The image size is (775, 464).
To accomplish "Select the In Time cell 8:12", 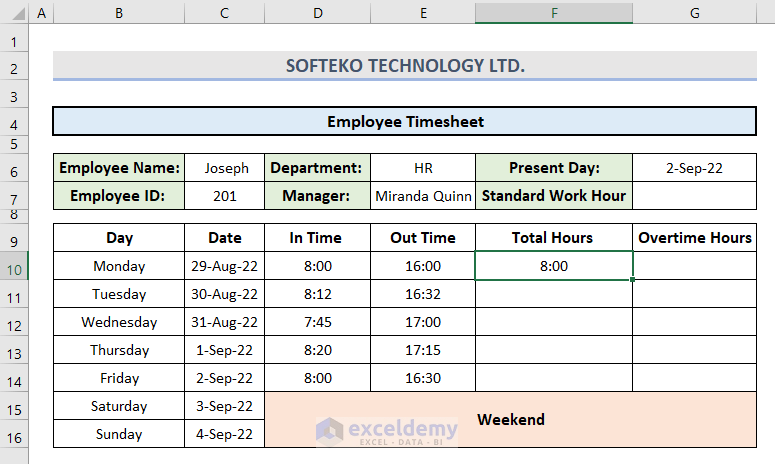I will tap(317, 294).
